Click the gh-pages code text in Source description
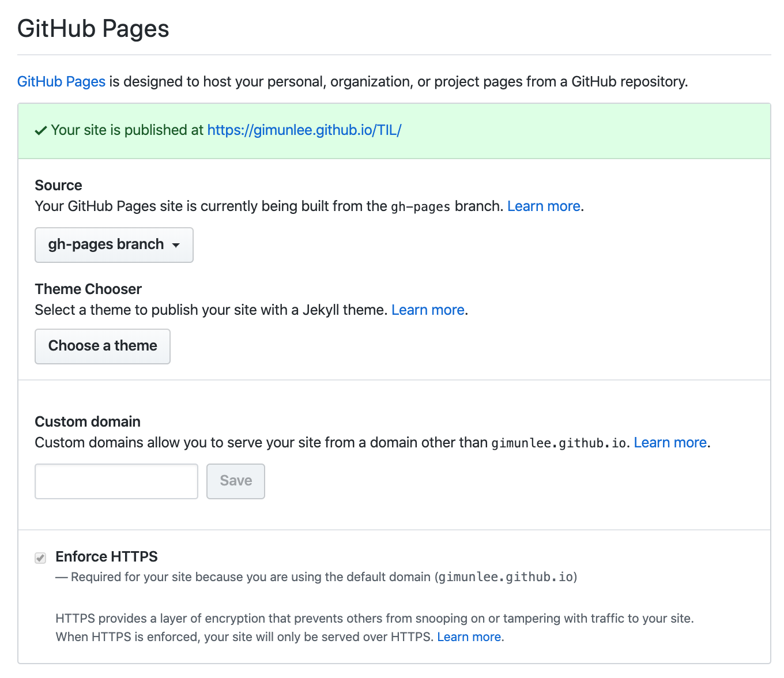This screenshot has height=678, width=784. coord(420,207)
